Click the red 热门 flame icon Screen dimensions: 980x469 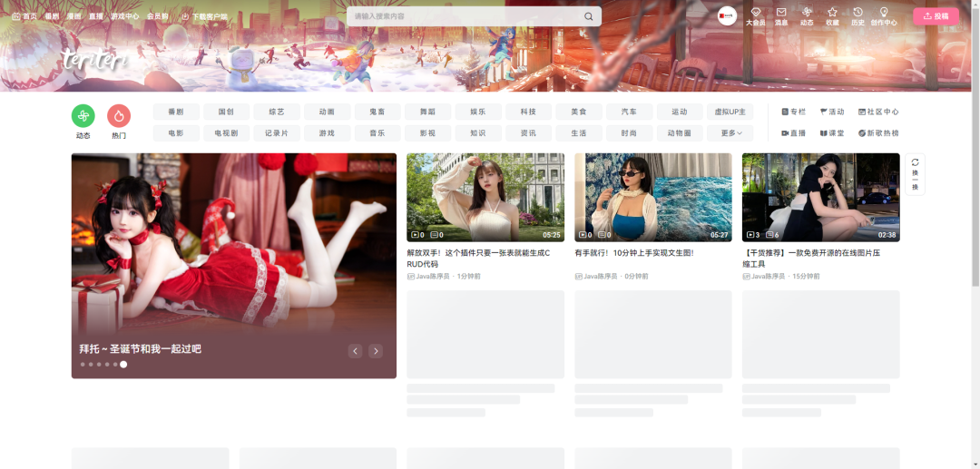coord(119,116)
